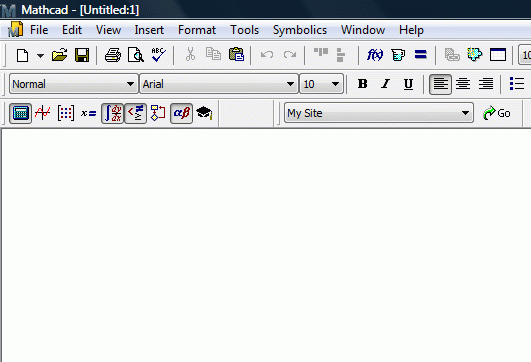Insert a hyperlink

click(x=452, y=55)
